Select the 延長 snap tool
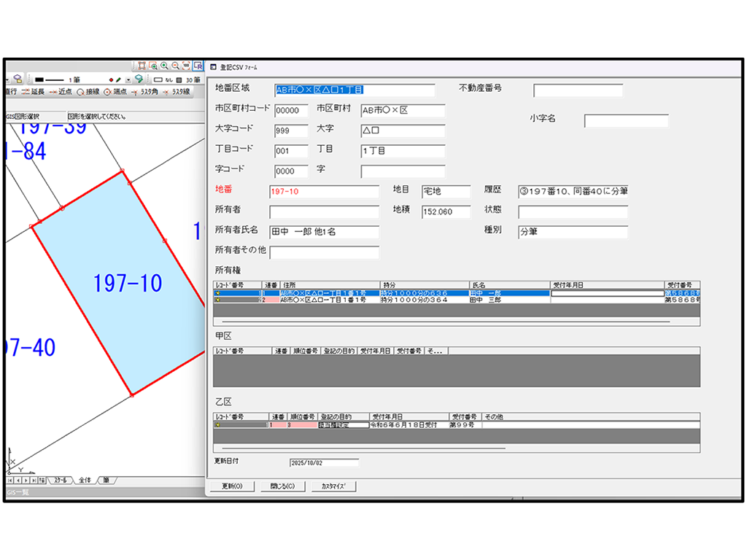Image resolution: width=747 pixels, height=560 pixels. 33,92
